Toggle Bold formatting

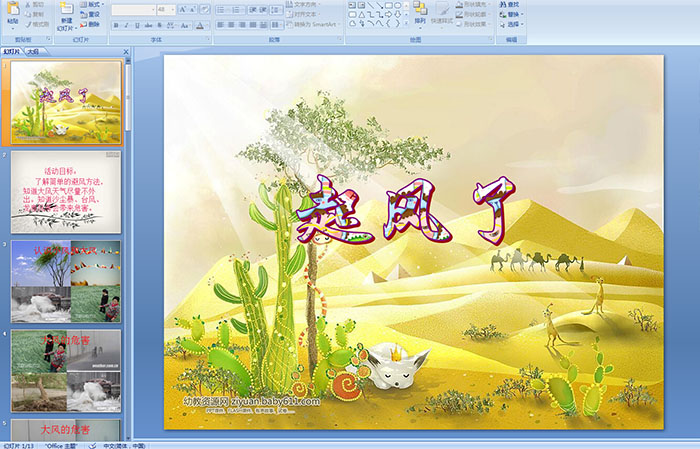pyautogui.click(x=116, y=25)
